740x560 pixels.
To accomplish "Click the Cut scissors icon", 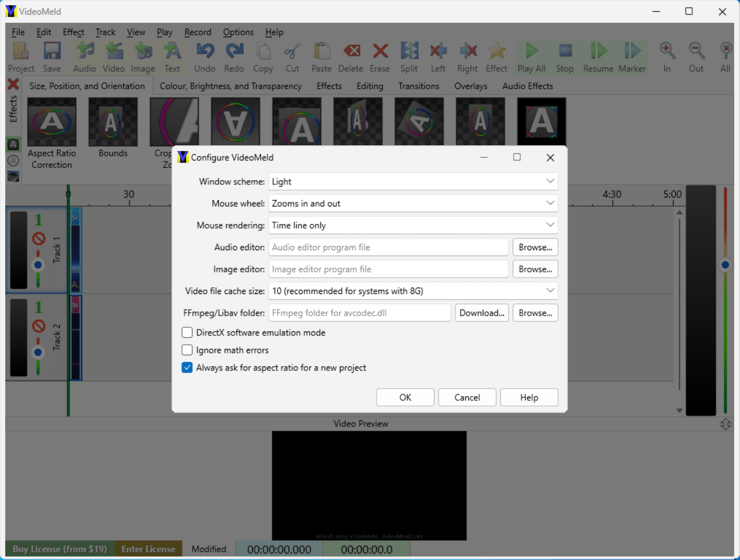I will 292,57.
